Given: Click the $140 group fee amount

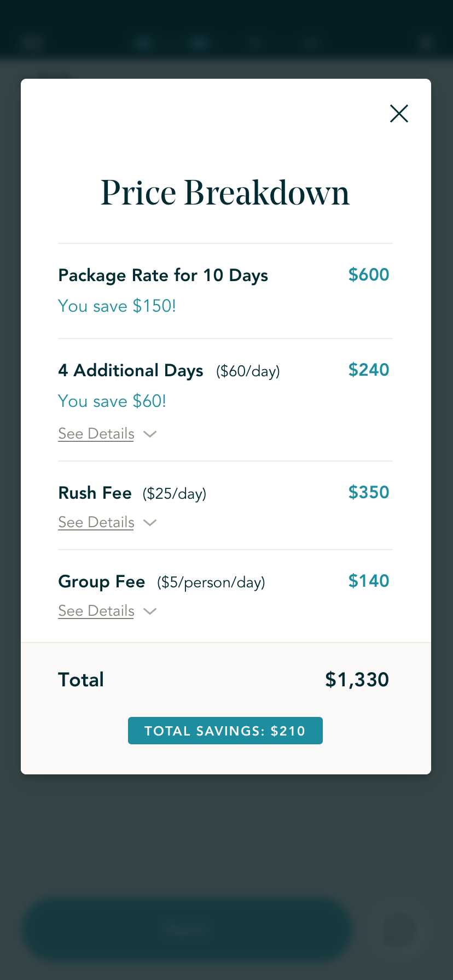Looking at the screenshot, I should coord(368,581).
